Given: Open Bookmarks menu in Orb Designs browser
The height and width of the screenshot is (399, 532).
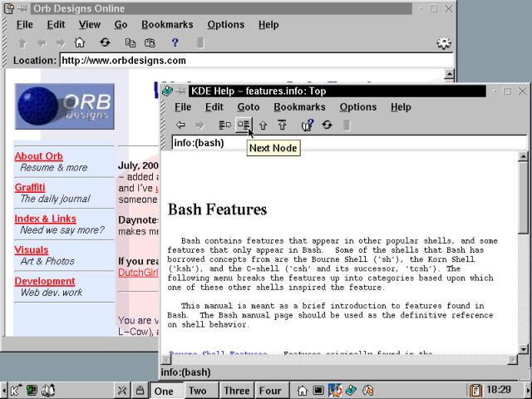Looking at the screenshot, I should (x=166, y=25).
